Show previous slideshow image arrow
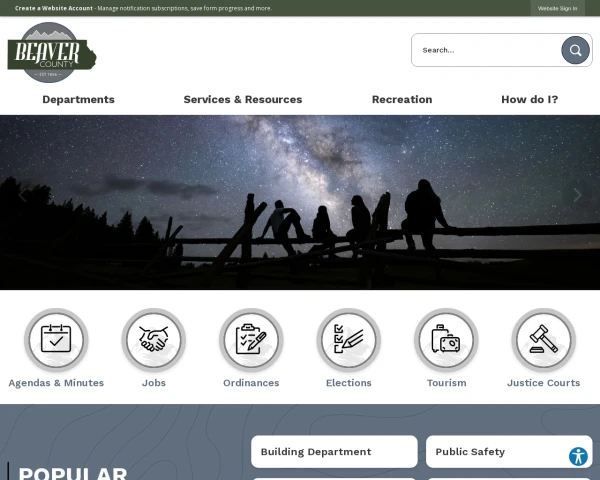Screen dimensions: 600x480 (x=23, y=195)
